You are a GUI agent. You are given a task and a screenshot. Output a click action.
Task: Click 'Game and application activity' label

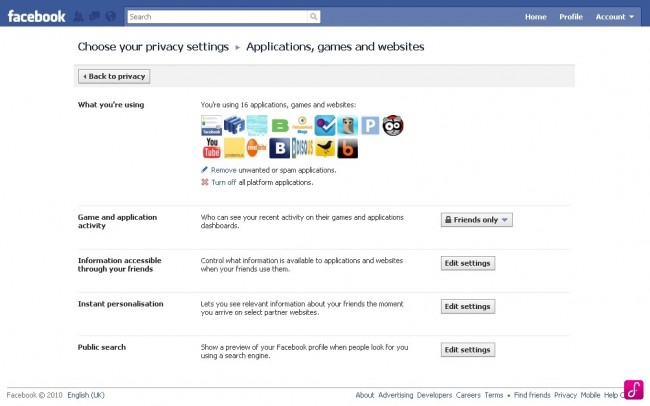pyautogui.click(x=117, y=221)
